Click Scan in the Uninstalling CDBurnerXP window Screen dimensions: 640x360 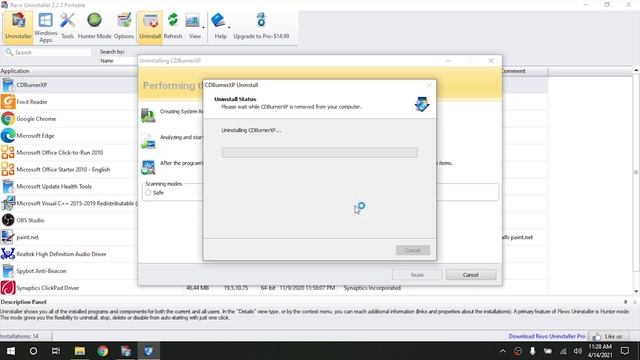click(x=417, y=275)
